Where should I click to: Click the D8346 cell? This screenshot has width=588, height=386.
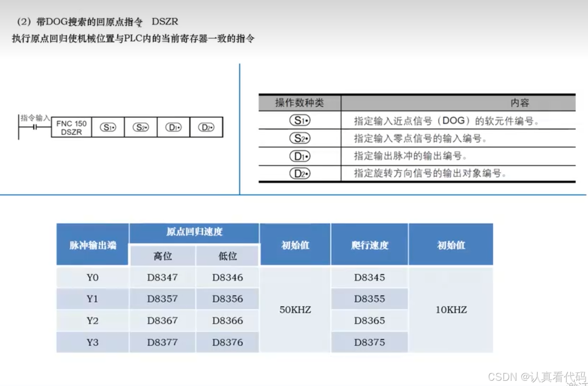227,277
